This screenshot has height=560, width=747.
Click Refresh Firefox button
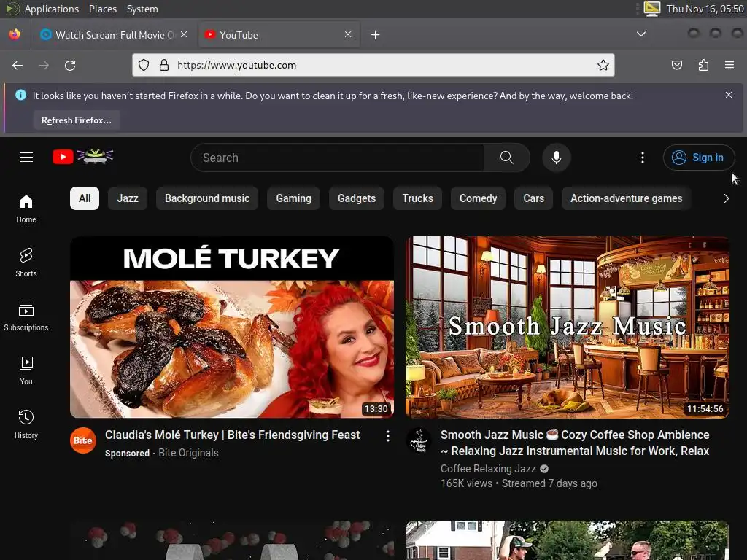click(x=76, y=120)
